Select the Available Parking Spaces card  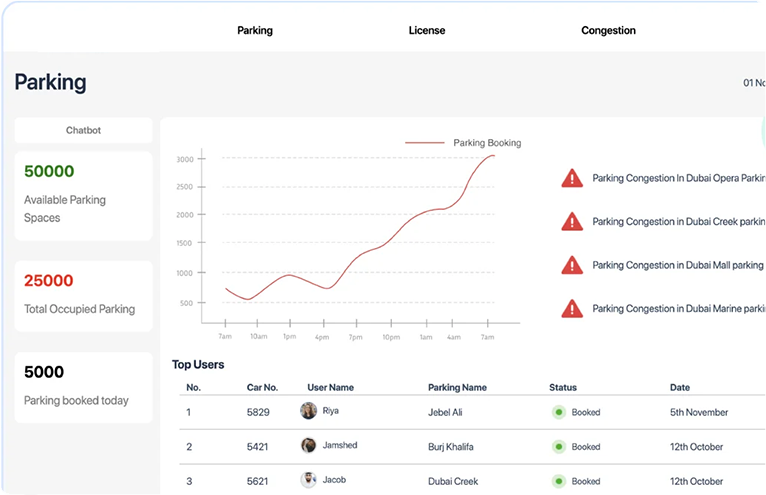coord(83,195)
